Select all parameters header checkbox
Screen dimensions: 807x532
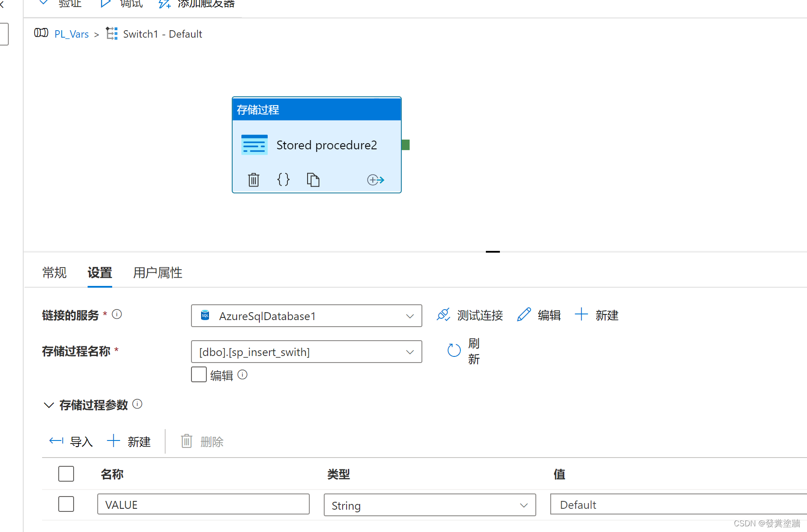pyautogui.click(x=66, y=474)
